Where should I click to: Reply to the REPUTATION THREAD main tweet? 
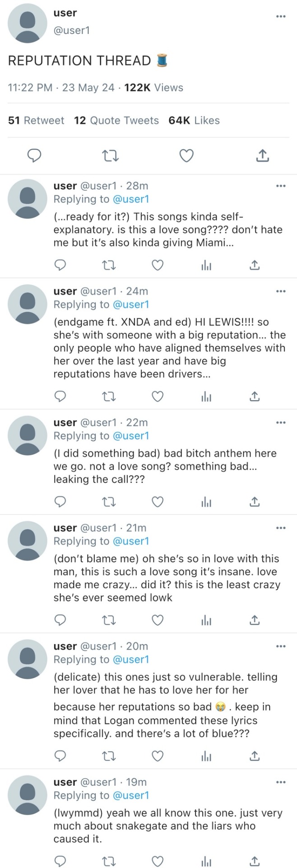coord(35,156)
